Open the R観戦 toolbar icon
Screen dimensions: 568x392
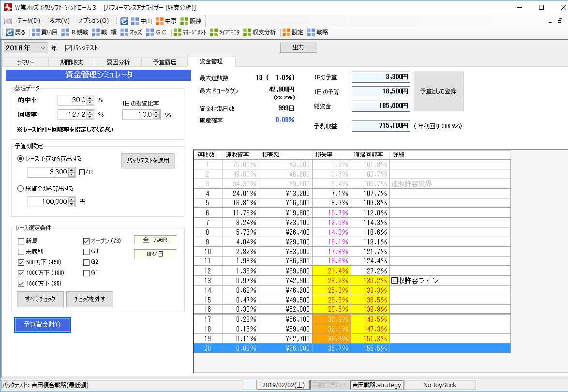pyautogui.click(x=65, y=32)
